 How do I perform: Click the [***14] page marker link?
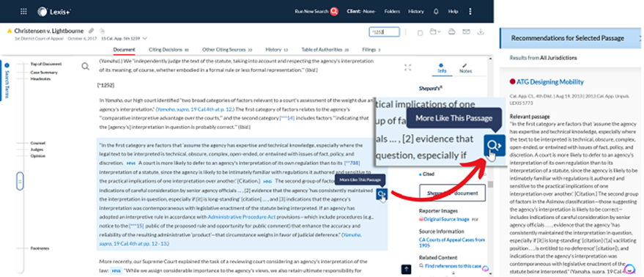tap(286, 118)
